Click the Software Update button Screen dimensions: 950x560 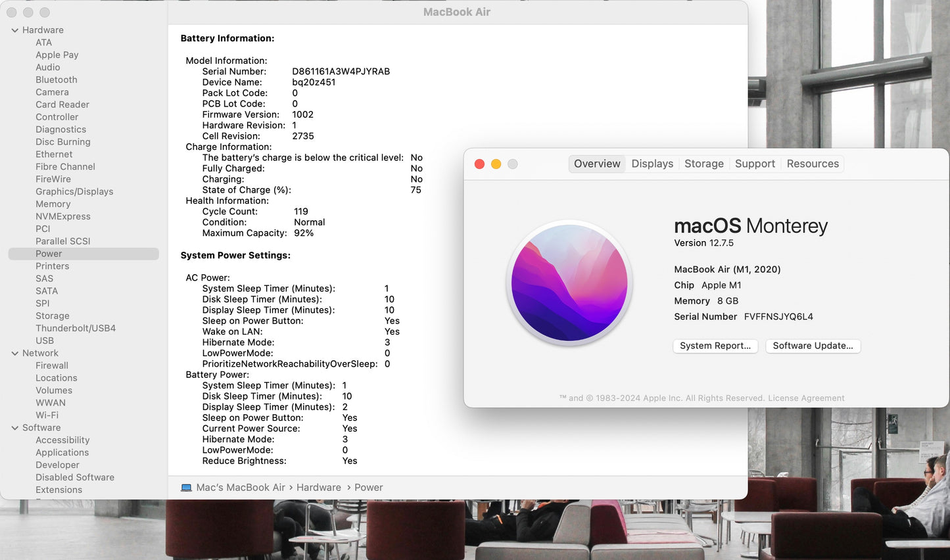pyautogui.click(x=813, y=346)
